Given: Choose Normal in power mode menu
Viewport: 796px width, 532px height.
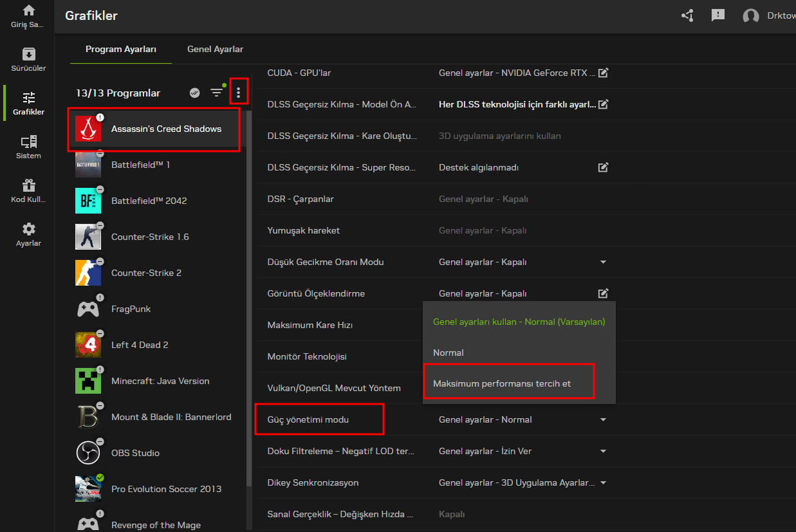Looking at the screenshot, I should [x=519, y=353].
